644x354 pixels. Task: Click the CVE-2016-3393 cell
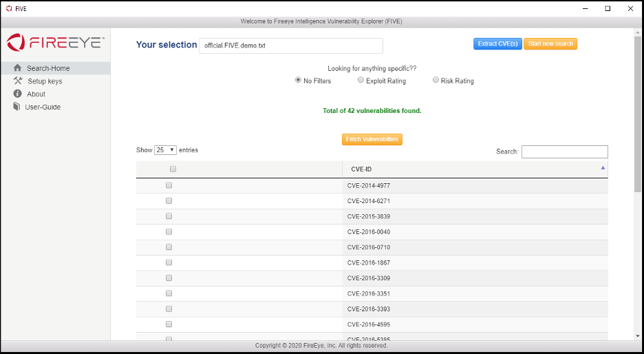pos(475,309)
